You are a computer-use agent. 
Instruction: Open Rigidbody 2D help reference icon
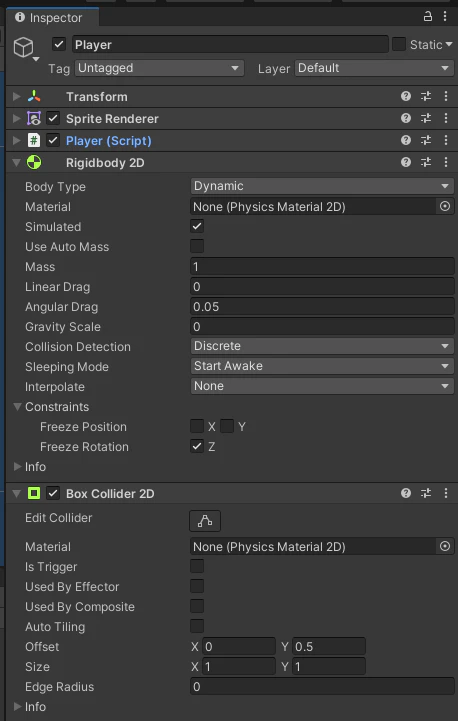coord(406,162)
